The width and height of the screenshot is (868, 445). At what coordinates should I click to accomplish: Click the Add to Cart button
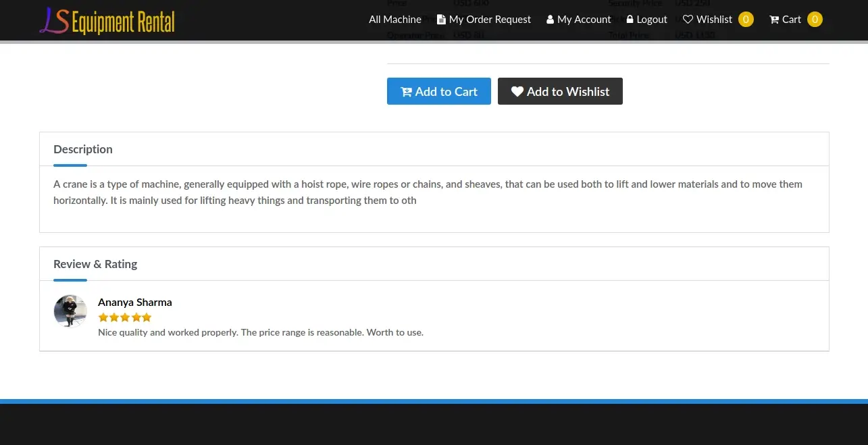pyautogui.click(x=439, y=91)
